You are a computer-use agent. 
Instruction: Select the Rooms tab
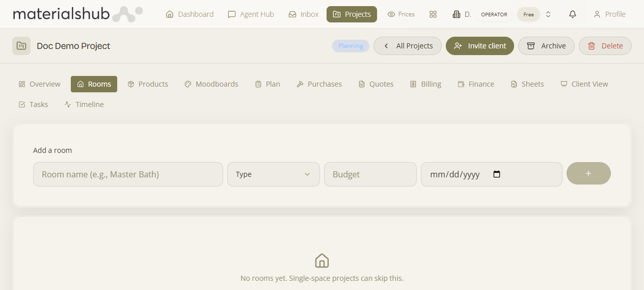click(x=94, y=84)
